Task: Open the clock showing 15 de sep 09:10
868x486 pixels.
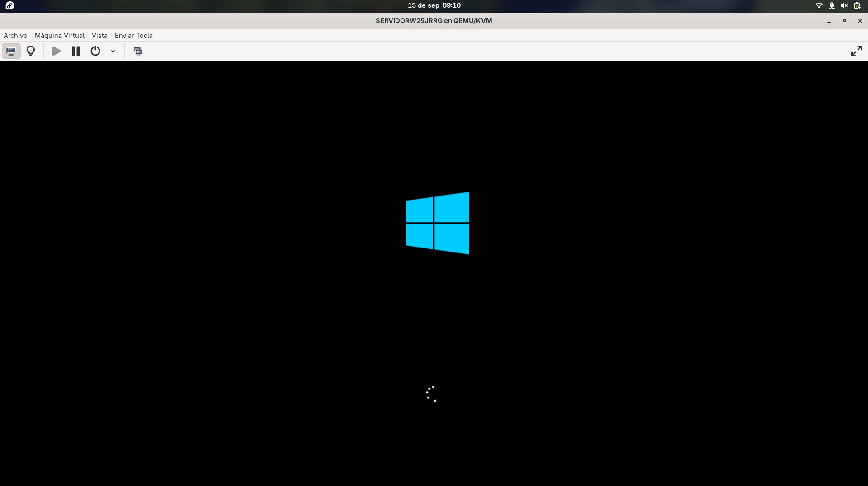Action: 434,5
